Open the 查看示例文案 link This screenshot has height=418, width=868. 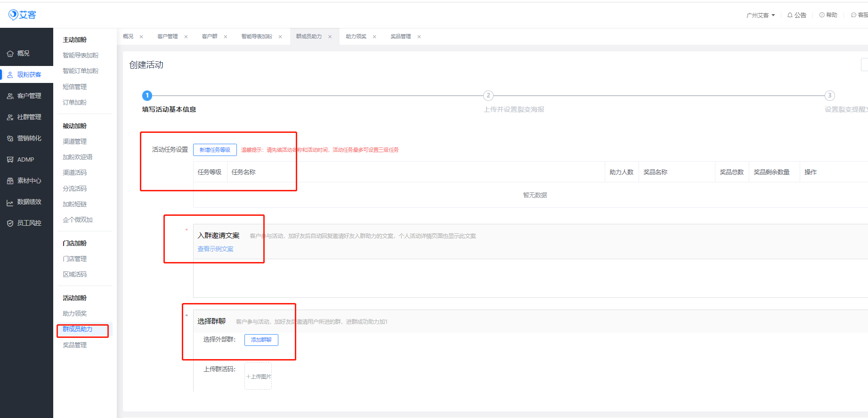tap(215, 249)
